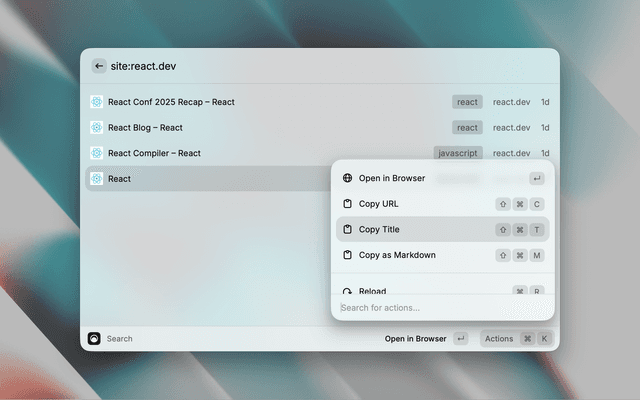The image size is (640, 400).
Task: Click the react tag on the React Blog row
Action: click(467, 128)
